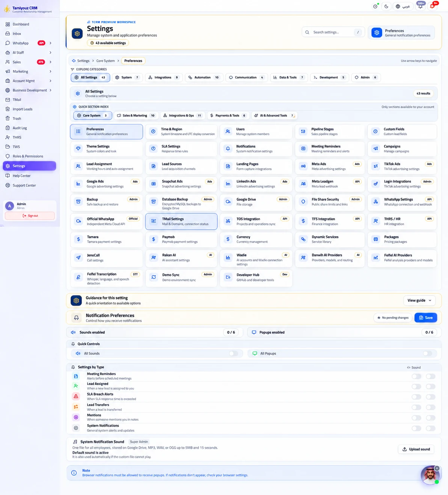Click Core System in the breadcrumb
The image size is (448, 495).
point(106,61)
